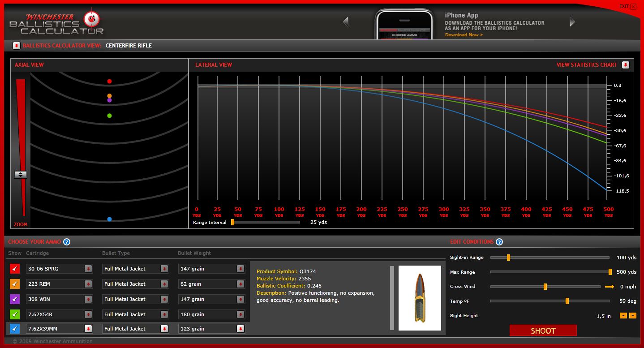Image resolution: width=644 pixels, height=348 pixels.
Task: Open bullet type dropdown for 7.62X39MM row
Action: (164, 329)
